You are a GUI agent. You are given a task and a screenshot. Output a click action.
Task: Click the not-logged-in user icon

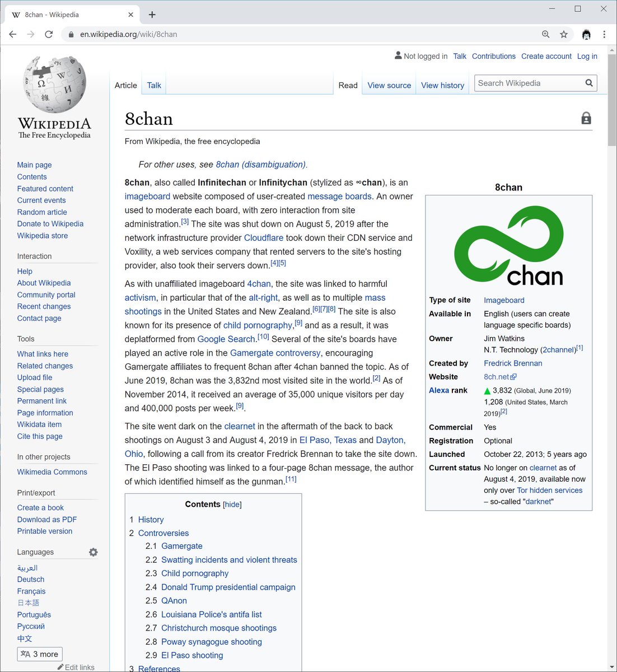click(398, 55)
